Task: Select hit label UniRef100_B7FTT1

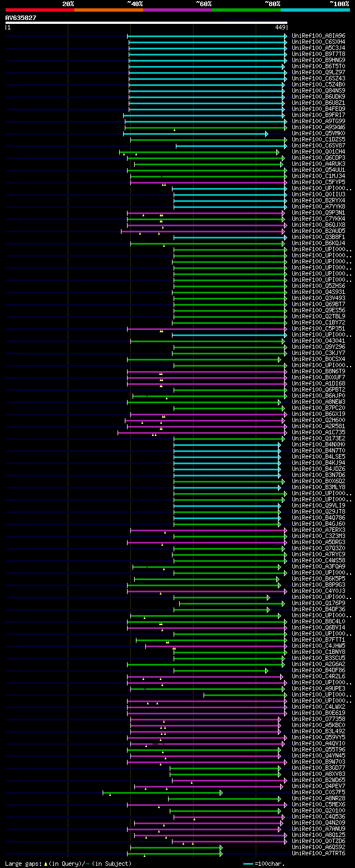Action: (x=318, y=639)
